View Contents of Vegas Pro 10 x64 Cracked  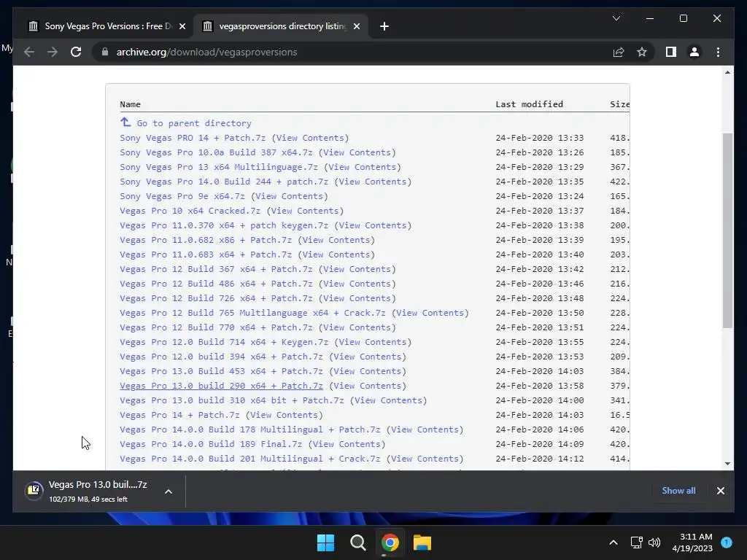(305, 211)
